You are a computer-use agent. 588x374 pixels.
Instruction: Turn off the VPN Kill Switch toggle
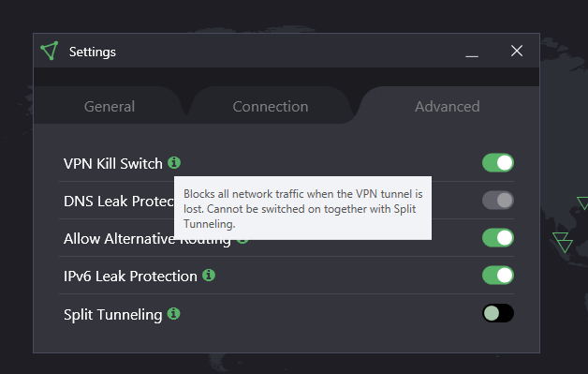(x=497, y=162)
